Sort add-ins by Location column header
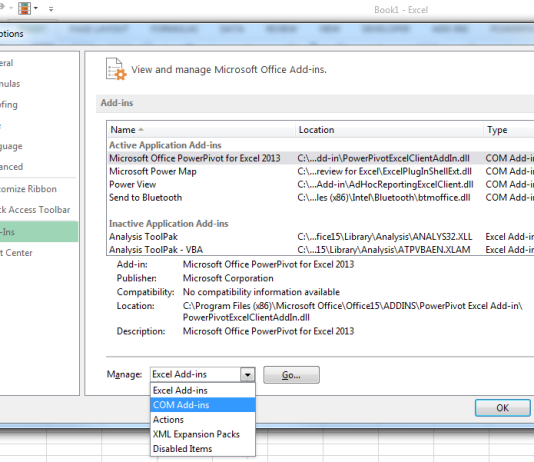 click(x=389, y=130)
